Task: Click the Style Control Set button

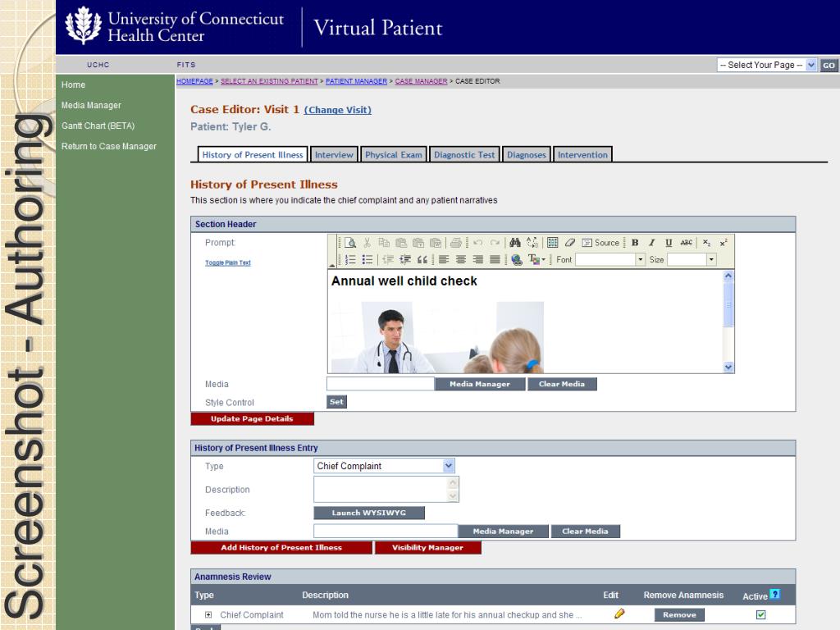Action: coord(336,402)
